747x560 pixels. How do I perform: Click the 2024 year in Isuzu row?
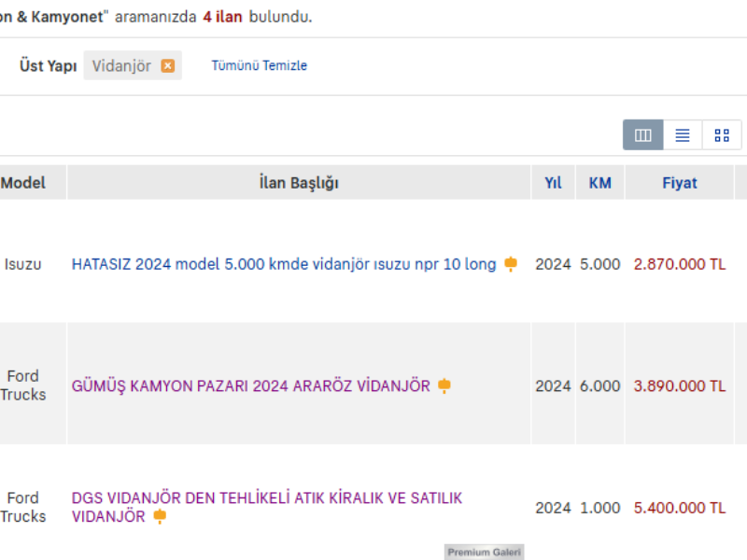pos(553,264)
